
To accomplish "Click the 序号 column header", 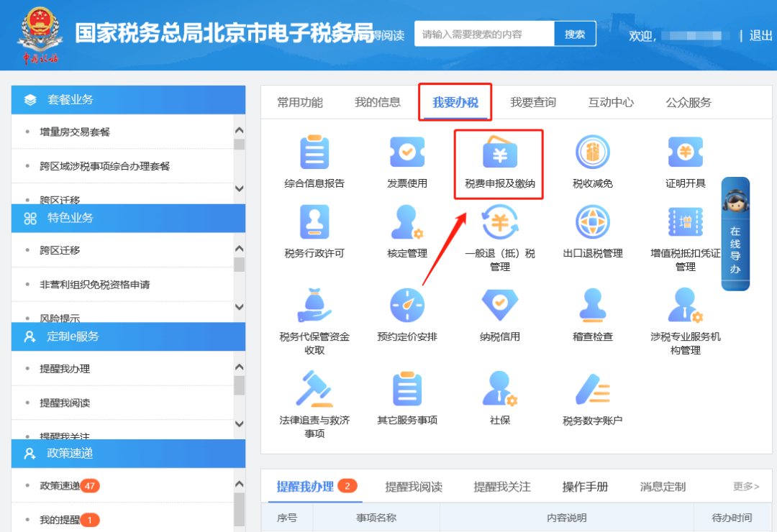I will [287, 518].
